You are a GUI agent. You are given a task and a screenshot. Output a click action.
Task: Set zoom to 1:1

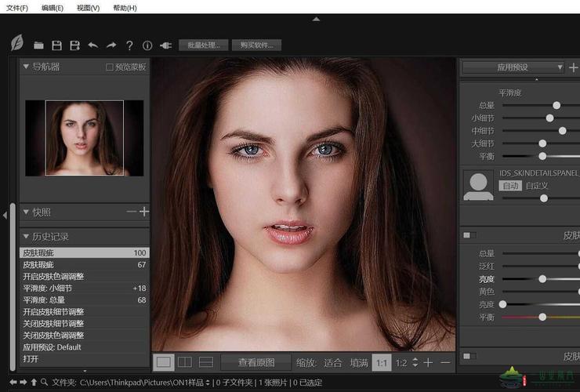tap(382, 362)
